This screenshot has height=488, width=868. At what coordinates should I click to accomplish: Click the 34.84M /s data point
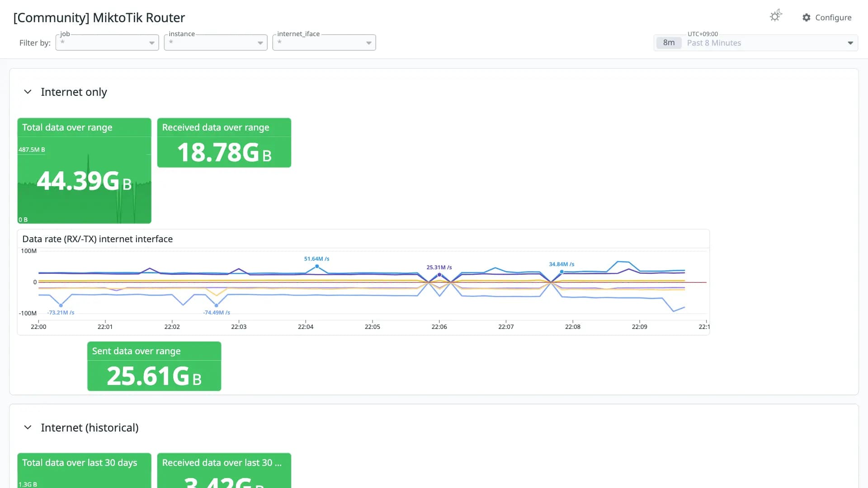(x=561, y=272)
